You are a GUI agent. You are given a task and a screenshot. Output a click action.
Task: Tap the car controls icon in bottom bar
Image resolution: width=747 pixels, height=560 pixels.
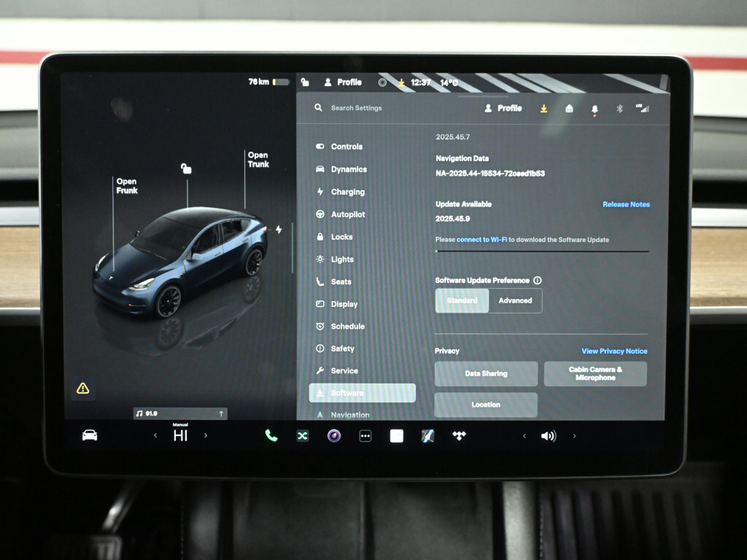[x=90, y=435]
